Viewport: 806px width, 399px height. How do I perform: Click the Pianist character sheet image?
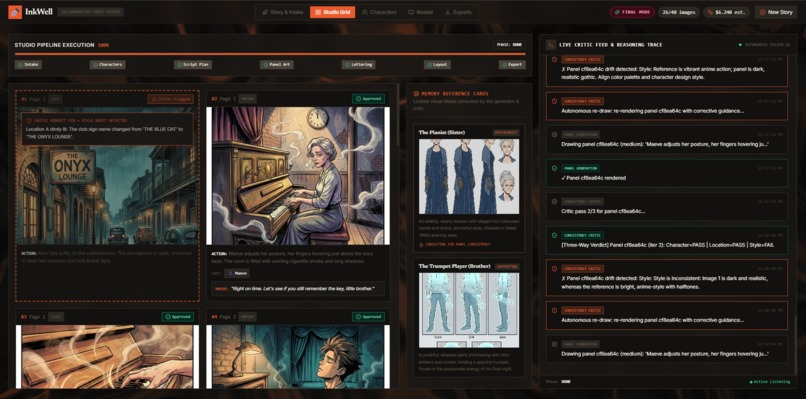[469, 176]
